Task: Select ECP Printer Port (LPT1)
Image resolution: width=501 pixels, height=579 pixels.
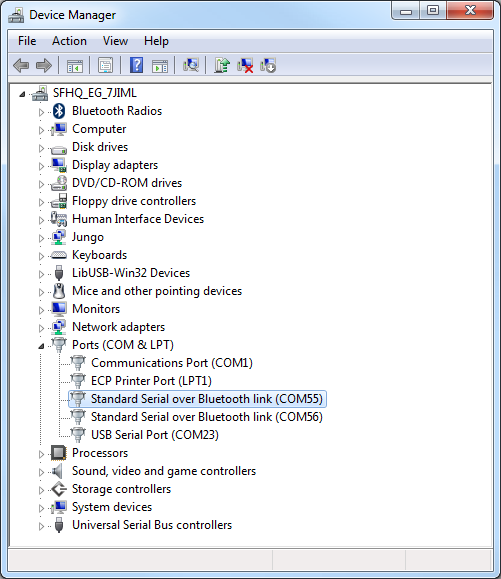Action: click(x=151, y=381)
